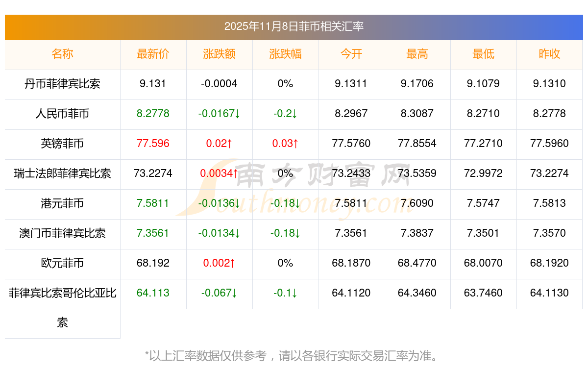Click low value 8.2710
The width and height of the screenshot is (588, 371).
click(x=483, y=114)
